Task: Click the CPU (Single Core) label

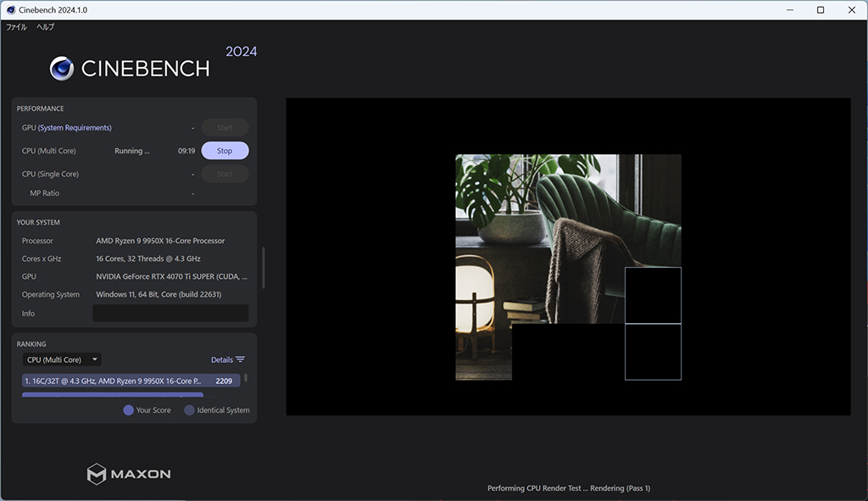Action: click(50, 174)
